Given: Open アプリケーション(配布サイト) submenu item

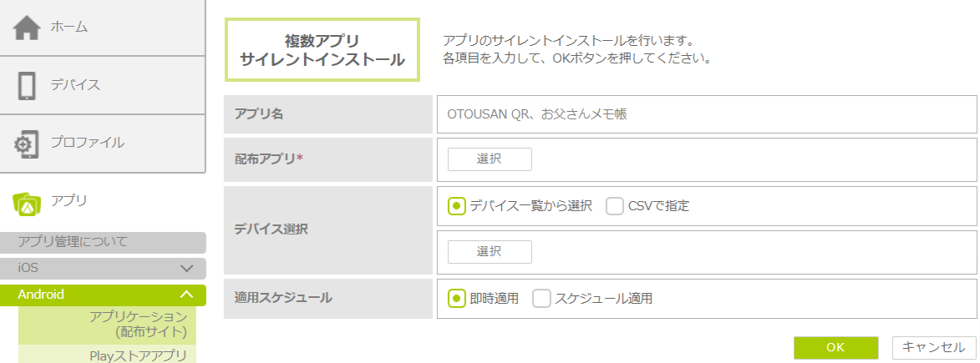Looking at the screenshot, I should pyautogui.click(x=137, y=325).
